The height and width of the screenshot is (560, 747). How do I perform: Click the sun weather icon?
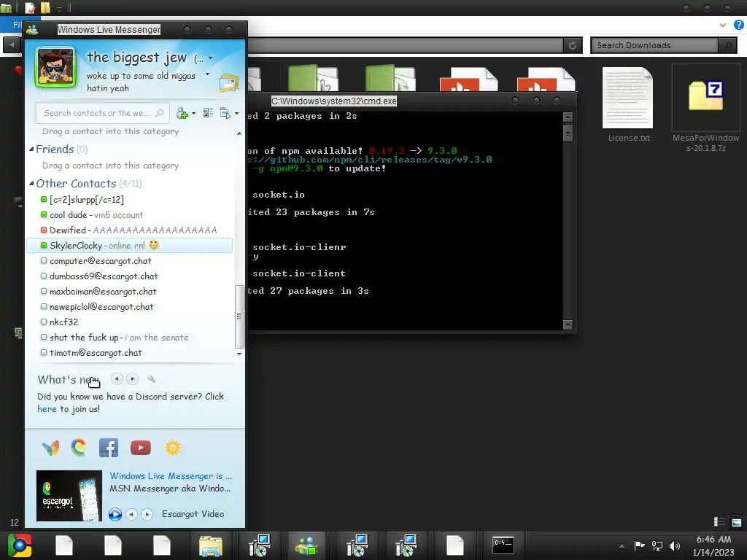[172, 448]
